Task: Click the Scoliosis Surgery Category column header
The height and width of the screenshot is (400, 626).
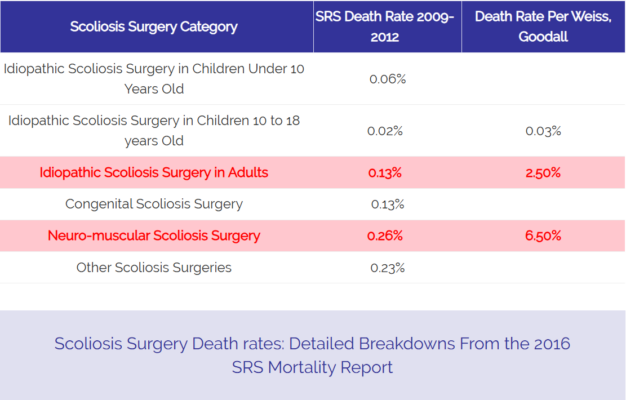Action: click(x=154, y=27)
